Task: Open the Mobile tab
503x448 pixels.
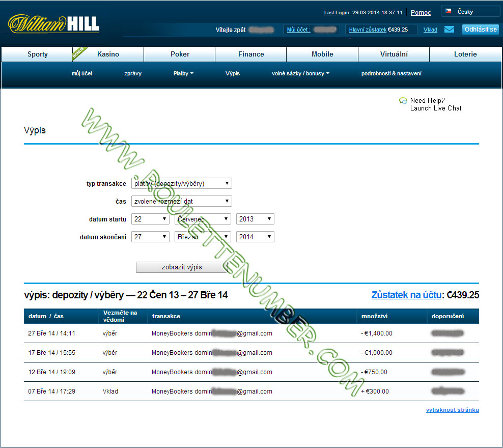Action: pyautogui.click(x=322, y=54)
